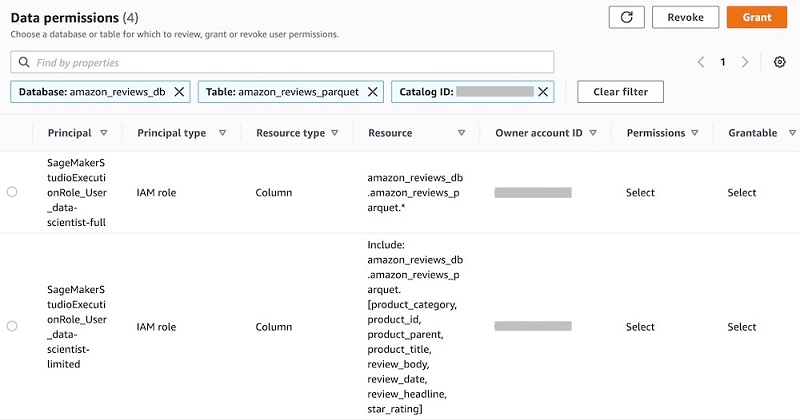The width and height of the screenshot is (800, 420).
Task: Select the data-scientist-limited role row radio
Action: point(12,326)
